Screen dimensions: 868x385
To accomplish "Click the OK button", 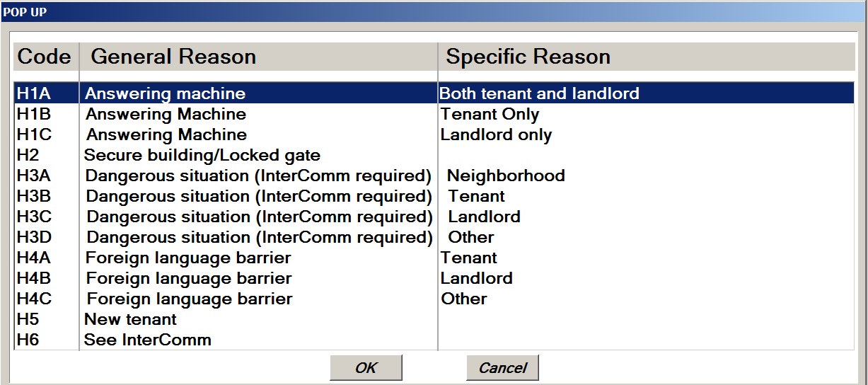I will [x=366, y=368].
